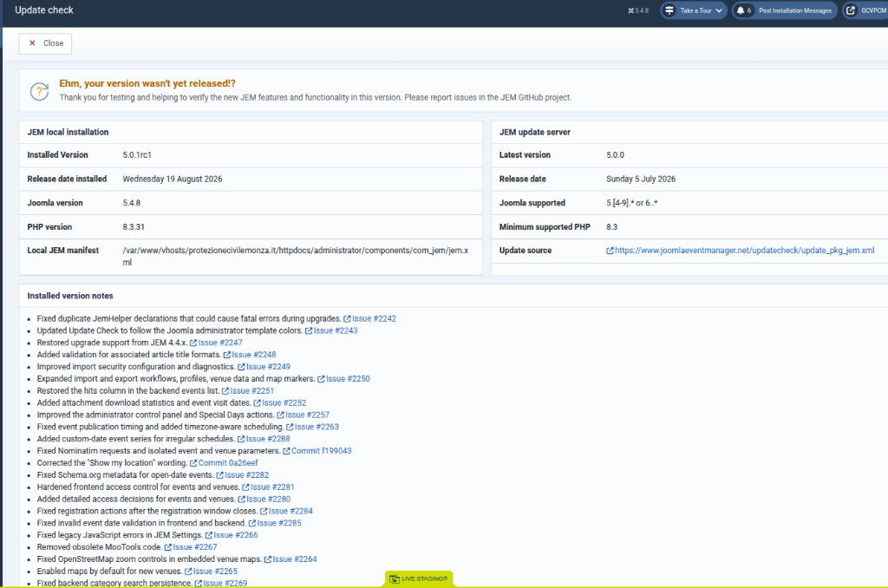Click the Live Staging badge
This screenshot has height=588, width=888.
click(x=419, y=579)
